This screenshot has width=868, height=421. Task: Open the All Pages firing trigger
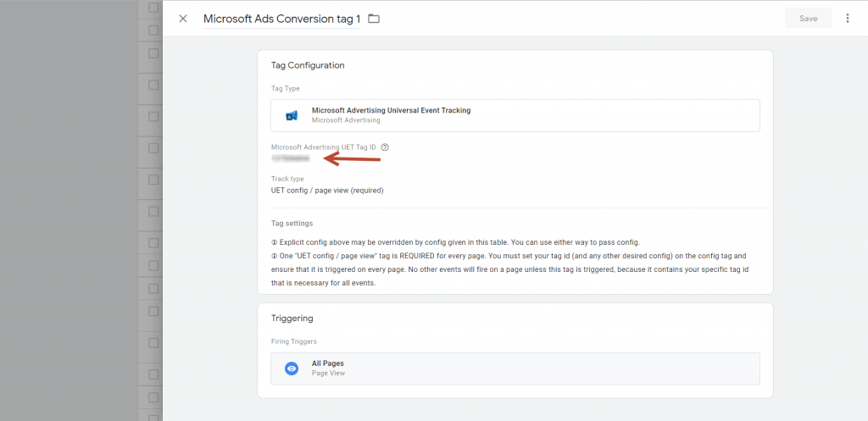coord(515,368)
